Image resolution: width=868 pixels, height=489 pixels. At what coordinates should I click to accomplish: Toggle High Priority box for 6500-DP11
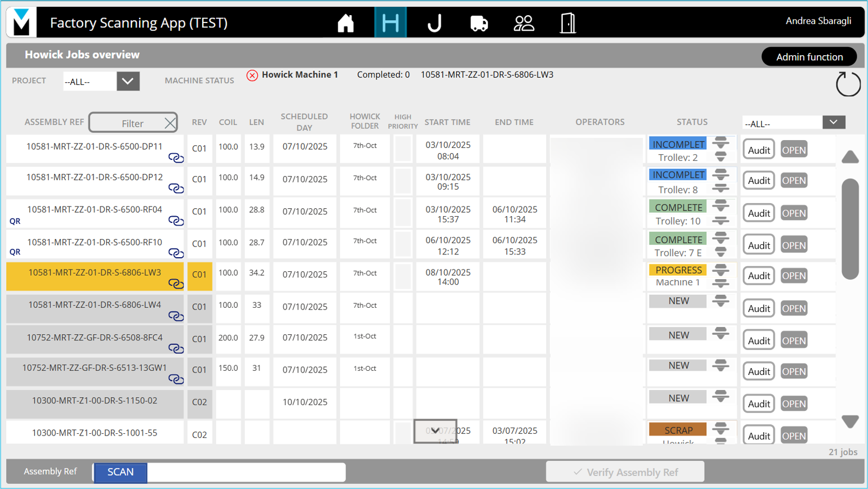tap(403, 149)
